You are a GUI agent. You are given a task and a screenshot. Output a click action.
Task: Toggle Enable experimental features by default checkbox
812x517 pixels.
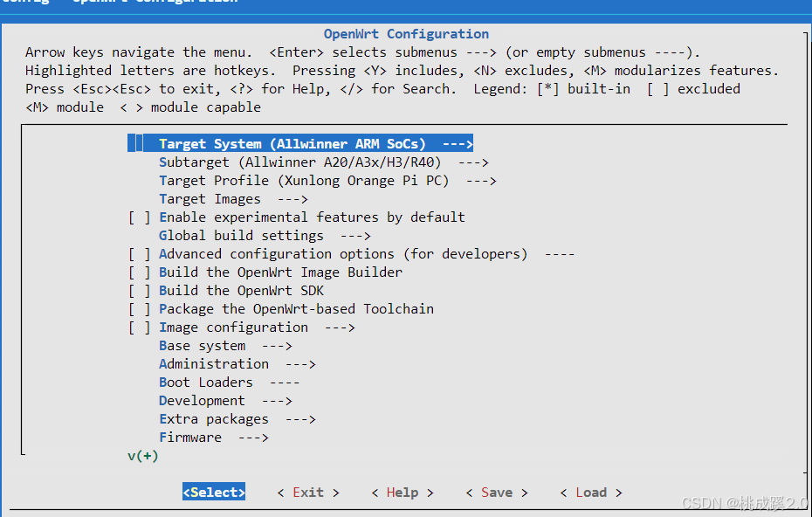(x=140, y=217)
